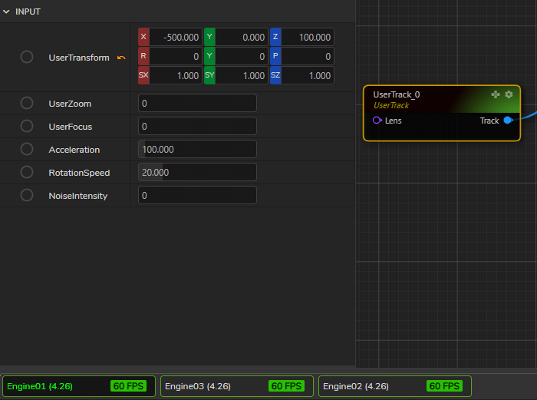Click the green SY scale label
Viewport: 537px width, 400px height.
(210, 75)
